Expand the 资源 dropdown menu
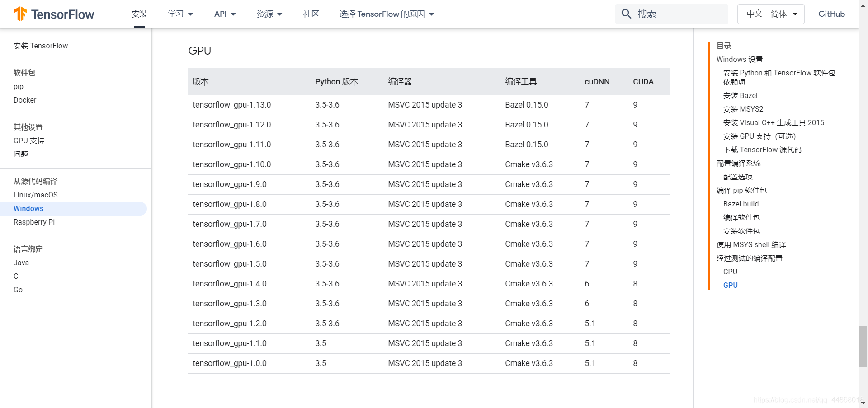This screenshot has height=408, width=868. tap(269, 14)
